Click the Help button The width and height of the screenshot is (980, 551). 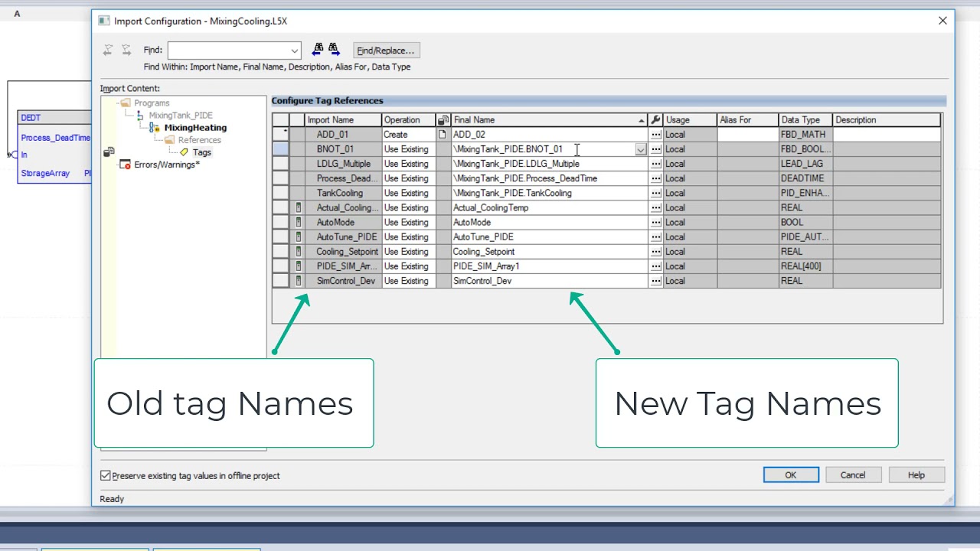tap(916, 475)
